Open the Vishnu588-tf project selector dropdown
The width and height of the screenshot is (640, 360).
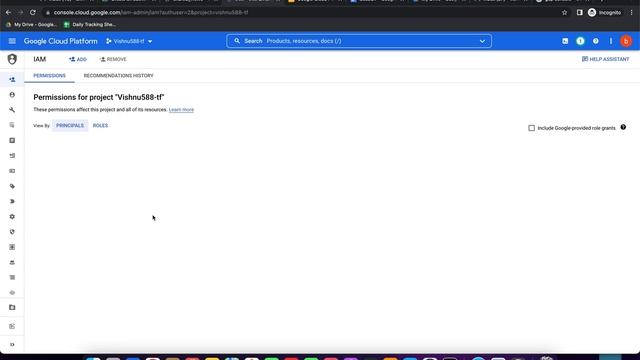[129, 41]
